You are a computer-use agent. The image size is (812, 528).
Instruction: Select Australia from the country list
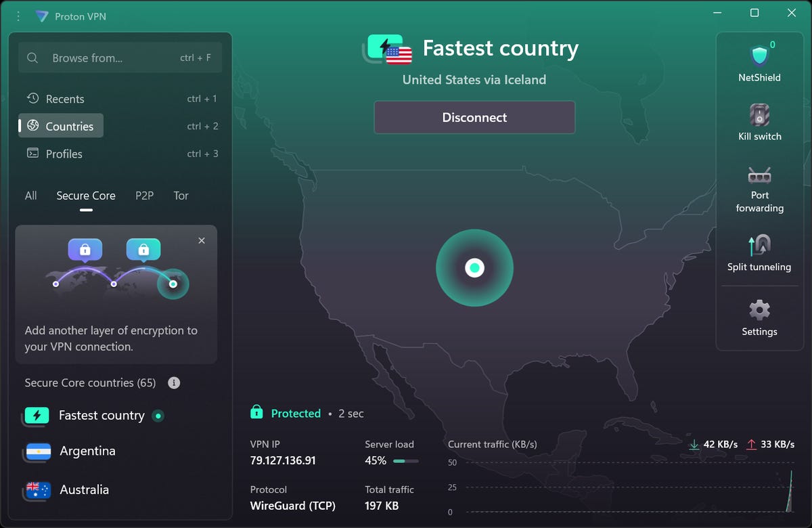tap(84, 489)
